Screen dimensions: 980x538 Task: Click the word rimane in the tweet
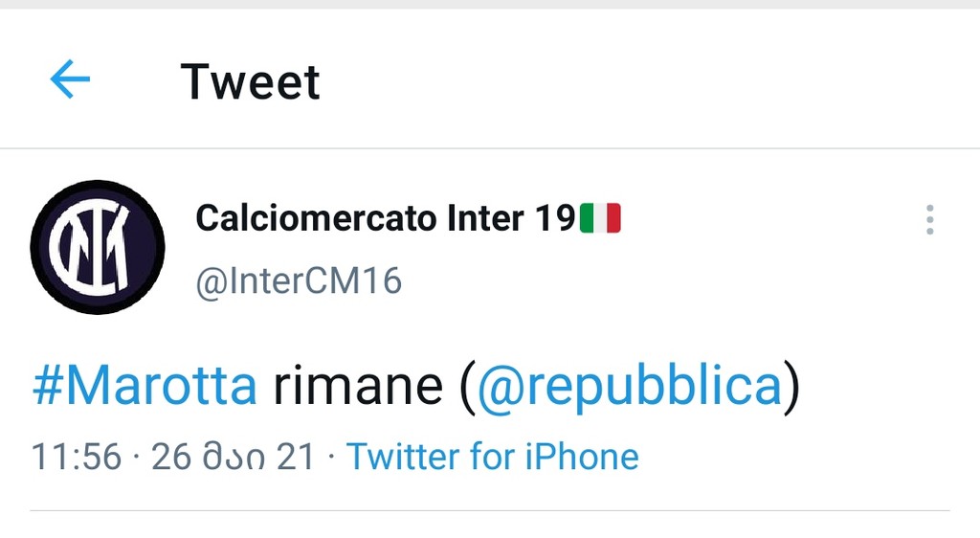coord(358,386)
